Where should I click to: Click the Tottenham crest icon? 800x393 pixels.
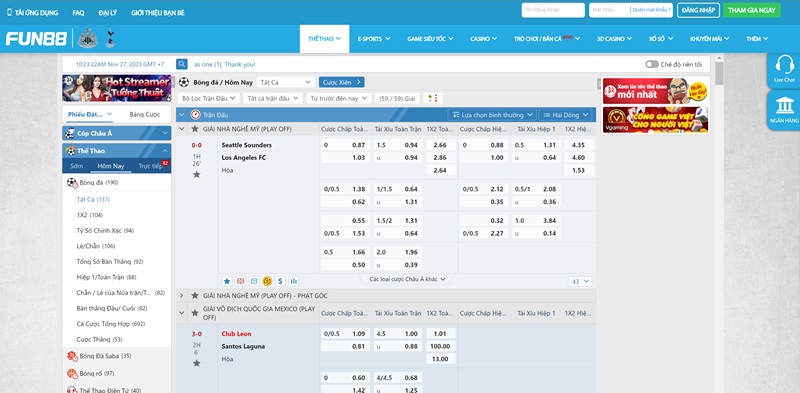(x=110, y=39)
